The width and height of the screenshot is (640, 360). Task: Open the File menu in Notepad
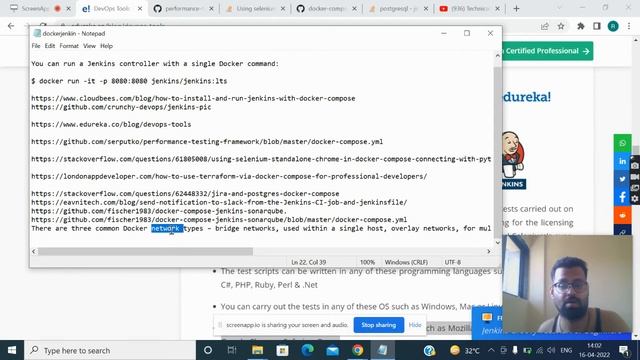tap(36, 46)
